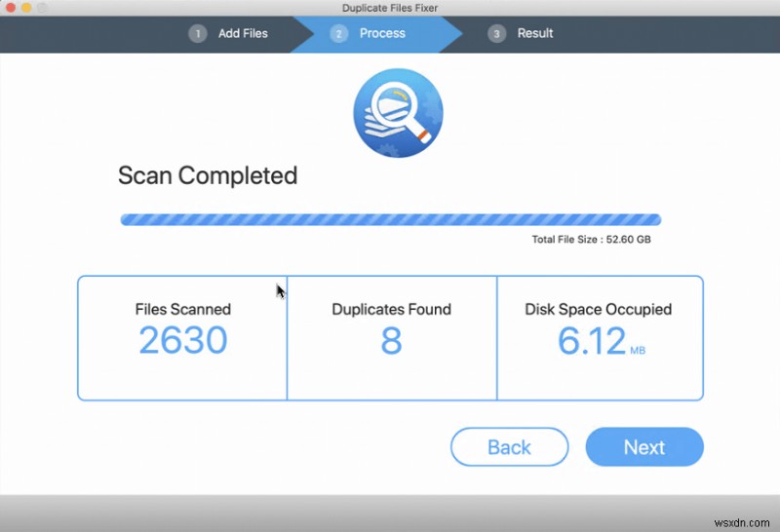Image resolution: width=780 pixels, height=532 pixels.
Task: Click the Duplicate Files Fixer magnifier logo
Action: click(397, 112)
